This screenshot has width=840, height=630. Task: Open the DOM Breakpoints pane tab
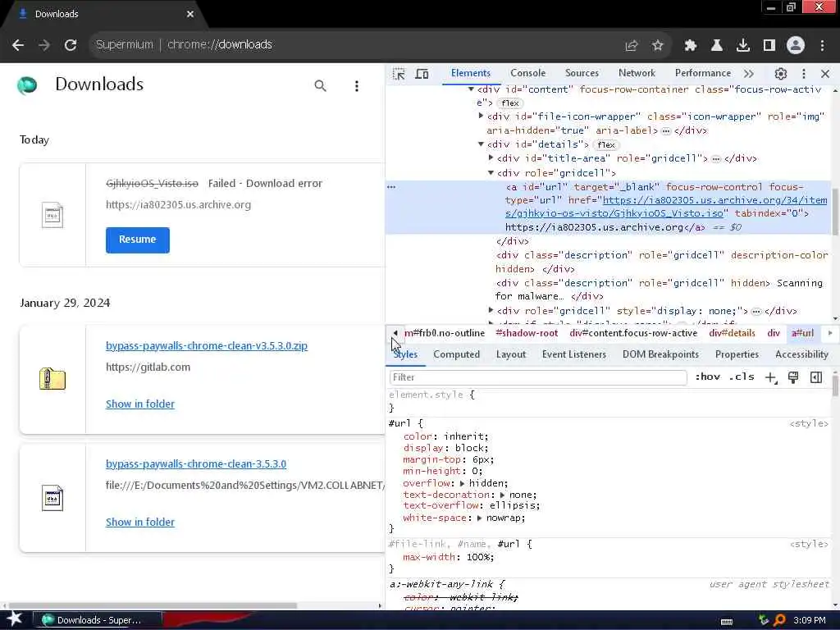tap(660, 354)
